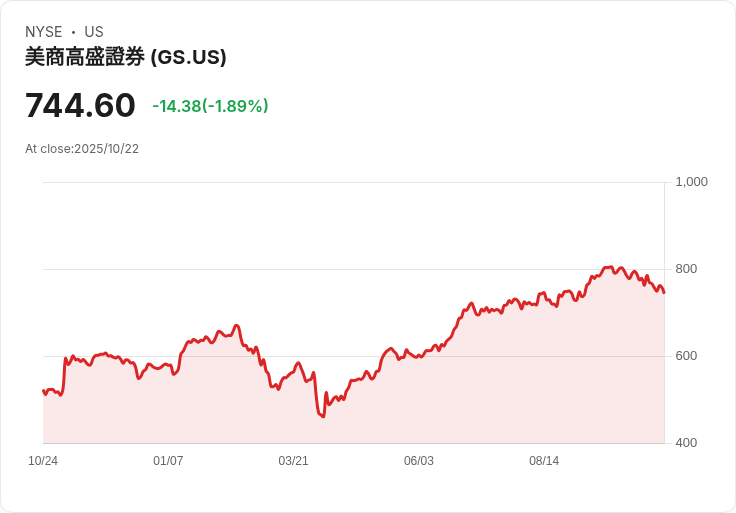Click the right end of the price line
Image resolution: width=736 pixels, height=513 pixels.
(x=664, y=292)
